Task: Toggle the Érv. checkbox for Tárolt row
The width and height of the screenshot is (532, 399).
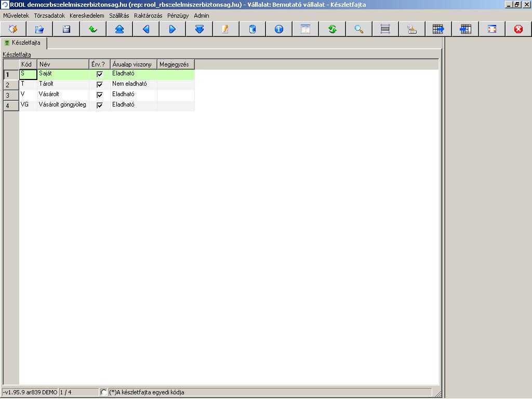Action: (x=100, y=84)
